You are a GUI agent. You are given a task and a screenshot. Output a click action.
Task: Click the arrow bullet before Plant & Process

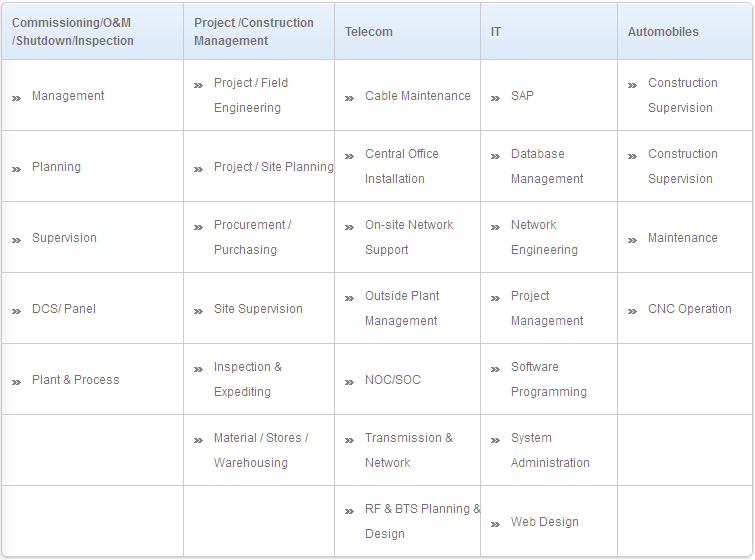pyautogui.click(x=16, y=382)
